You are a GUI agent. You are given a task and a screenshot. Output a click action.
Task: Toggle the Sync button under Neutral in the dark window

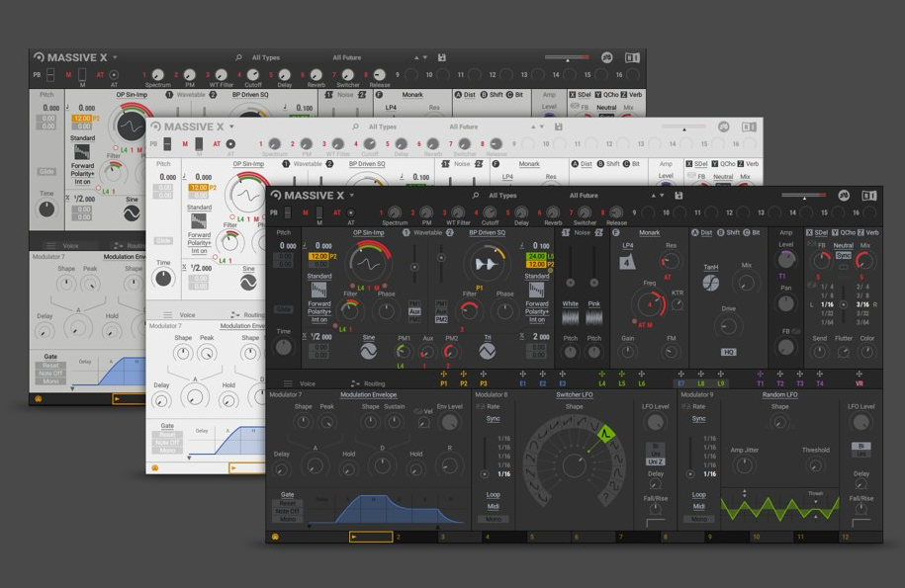843,255
